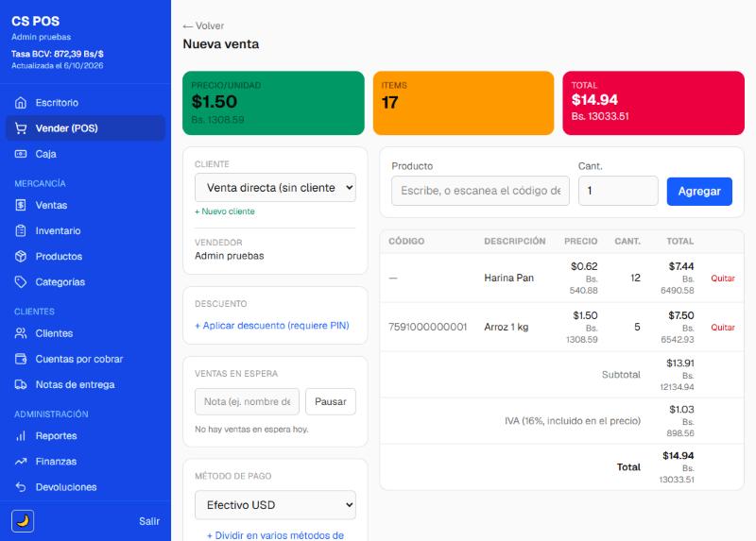The width and height of the screenshot is (756, 541).
Task: Click the Tasa BCV rate text
Action: tap(58, 54)
